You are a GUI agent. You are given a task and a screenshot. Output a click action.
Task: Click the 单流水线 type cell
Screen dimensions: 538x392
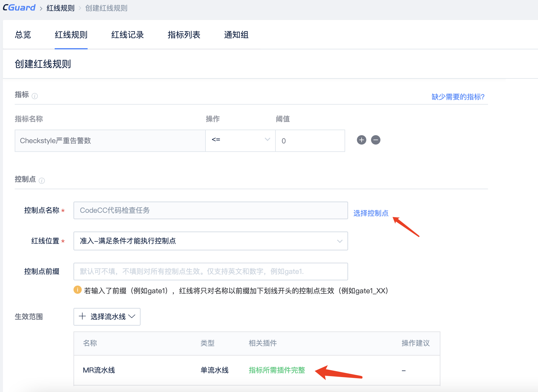coord(215,370)
